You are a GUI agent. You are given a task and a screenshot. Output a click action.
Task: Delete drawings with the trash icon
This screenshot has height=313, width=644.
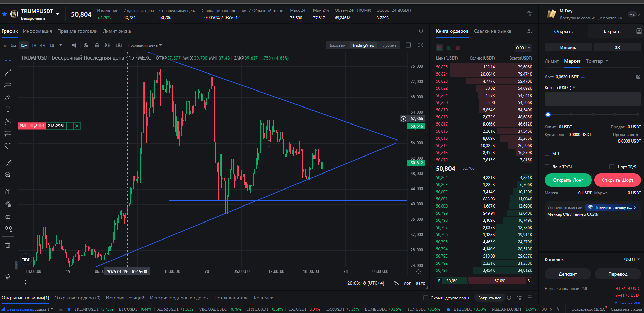click(8, 245)
